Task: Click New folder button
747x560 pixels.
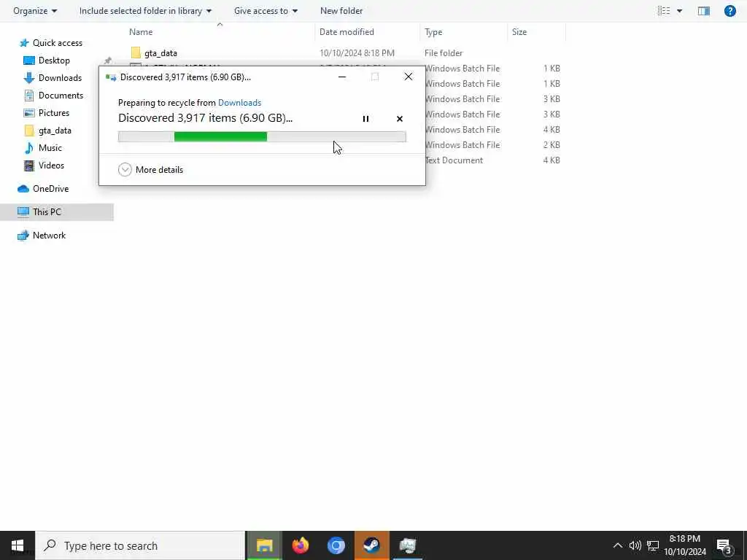Action: tap(341, 10)
